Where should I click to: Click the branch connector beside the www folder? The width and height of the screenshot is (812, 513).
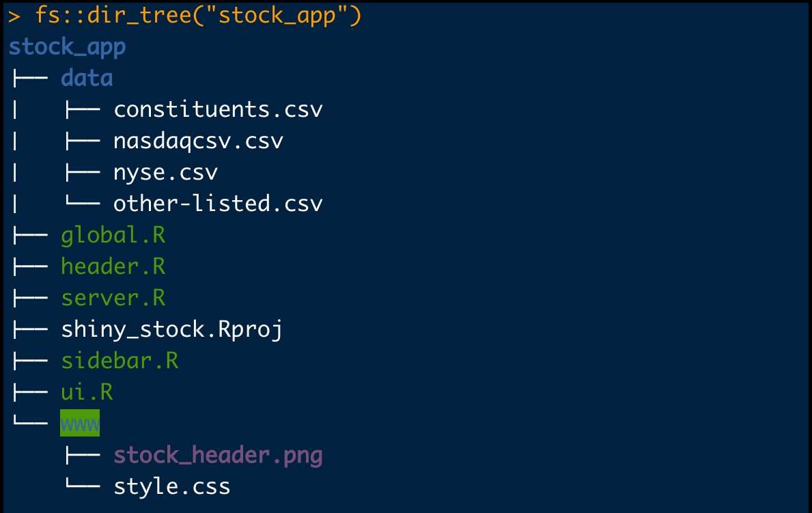(x=29, y=424)
